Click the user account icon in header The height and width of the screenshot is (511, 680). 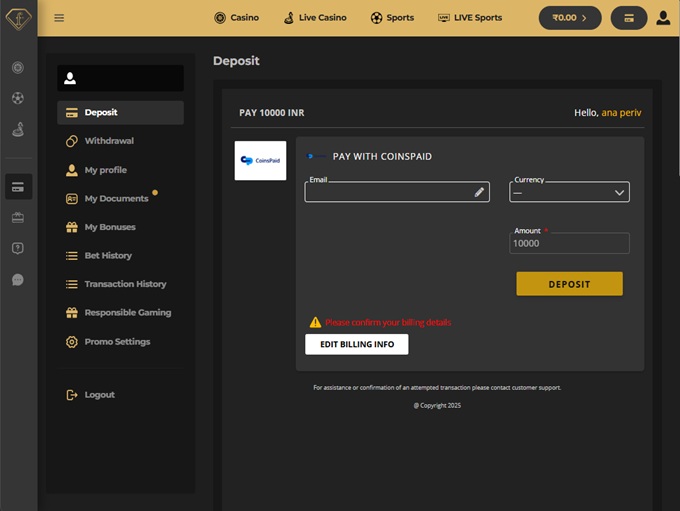pos(663,18)
